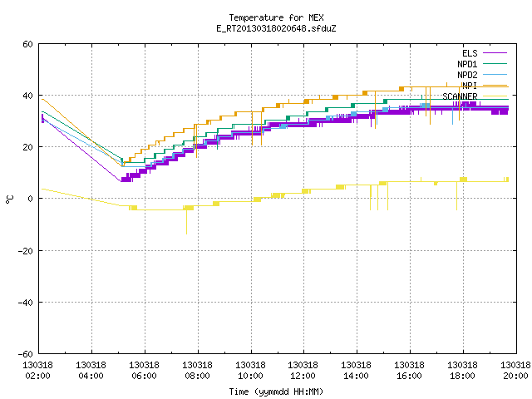Click the x-axis label 130318 12:00
Viewport: 532px width, 399px height.
(x=303, y=371)
